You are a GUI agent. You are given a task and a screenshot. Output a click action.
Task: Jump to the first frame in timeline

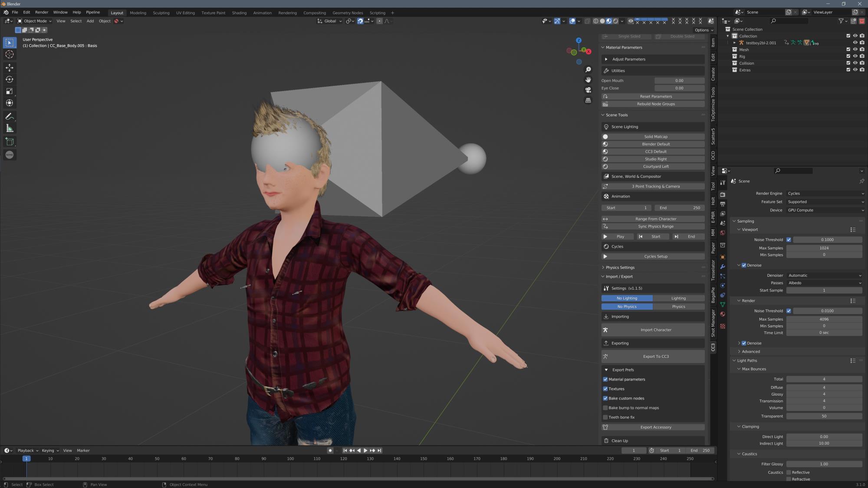[345, 451]
